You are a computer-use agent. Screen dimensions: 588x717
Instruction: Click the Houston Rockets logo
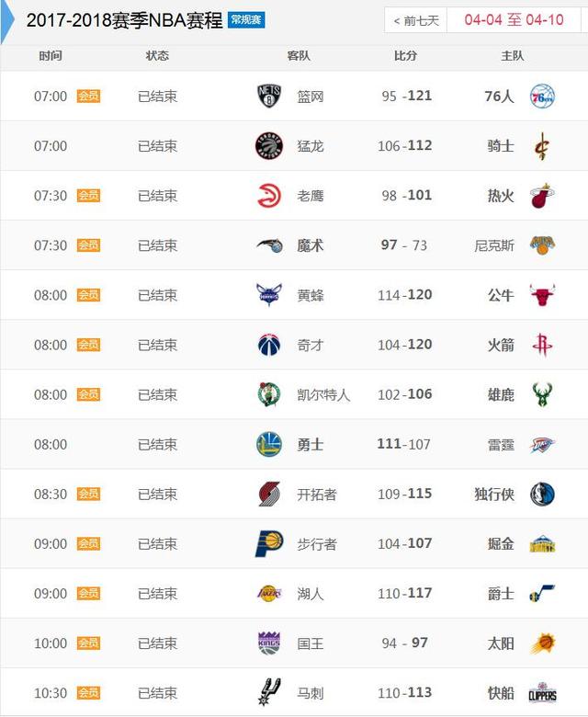(542, 345)
